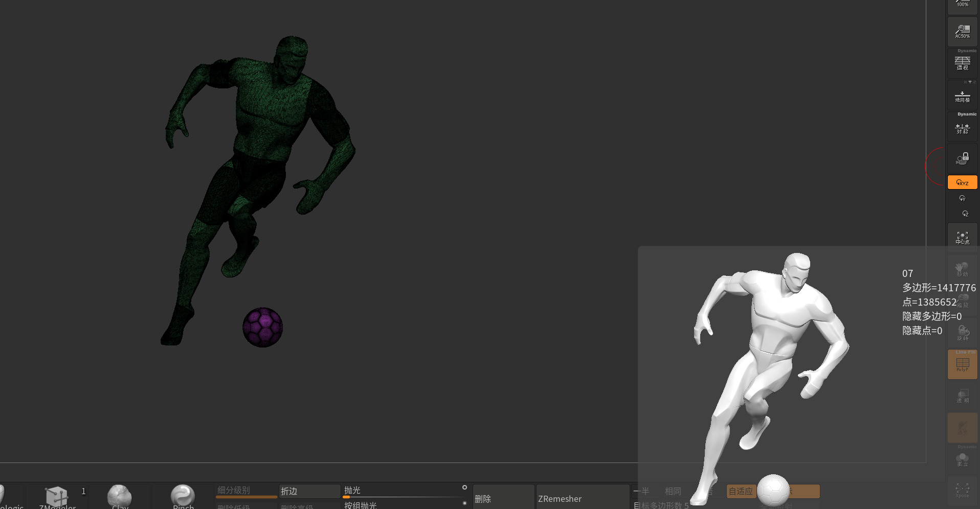Click the 隐藏多边形=0 text
The height and width of the screenshot is (509, 980).
pos(932,316)
